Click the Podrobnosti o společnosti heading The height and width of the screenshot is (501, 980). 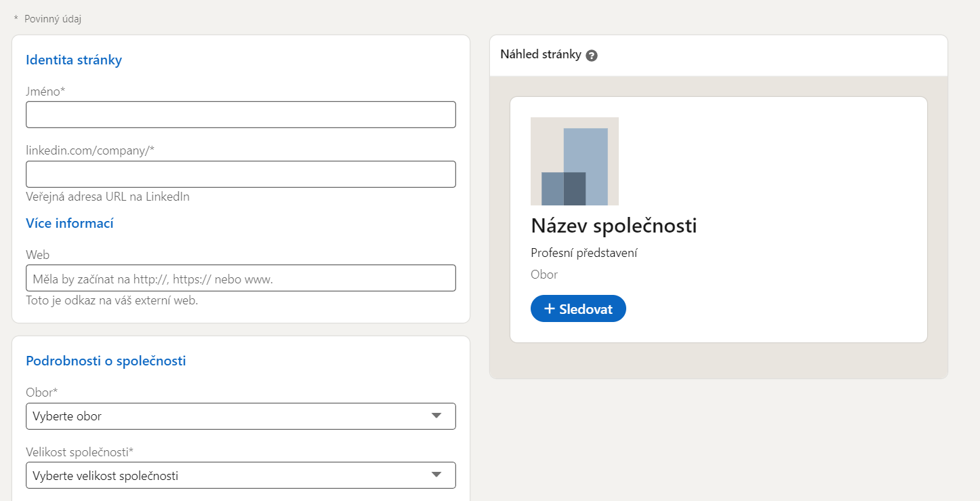click(106, 361)
